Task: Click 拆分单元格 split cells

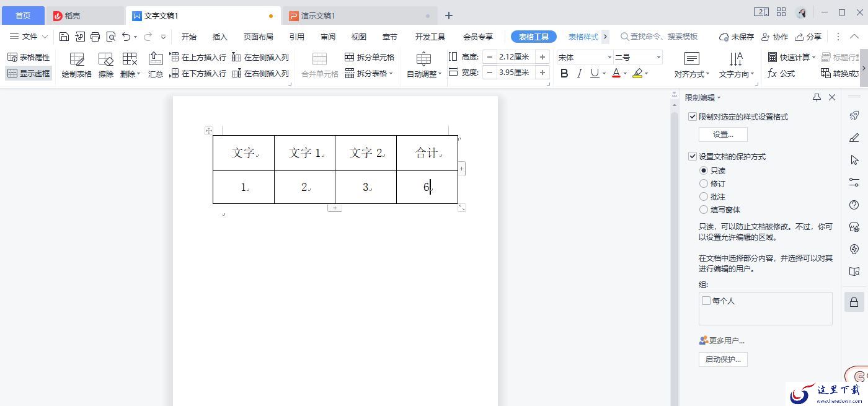Action: (370, 57)
